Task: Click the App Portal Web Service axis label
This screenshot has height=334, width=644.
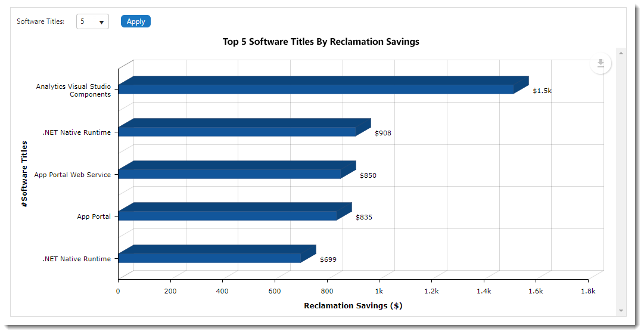Action: pyautogui.click(x=72, y=175)
